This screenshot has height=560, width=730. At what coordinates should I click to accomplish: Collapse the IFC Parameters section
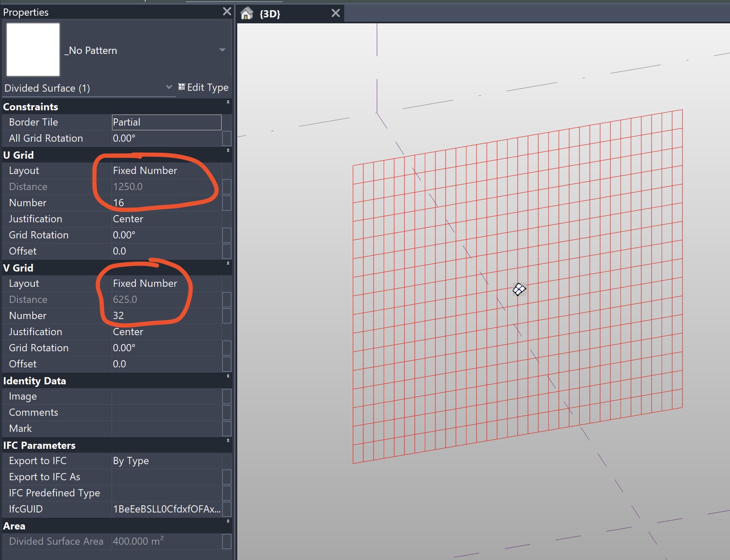228,441
